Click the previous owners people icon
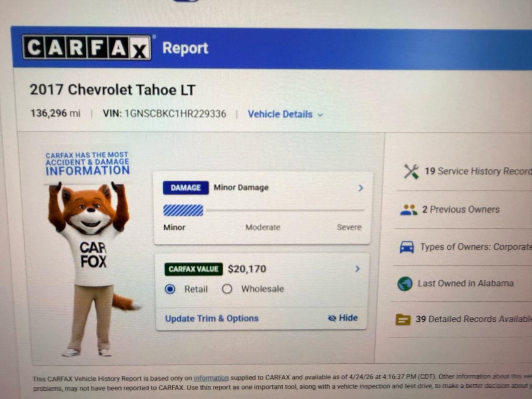The width and height of the screenshot is (532, 399). [409, 209]
